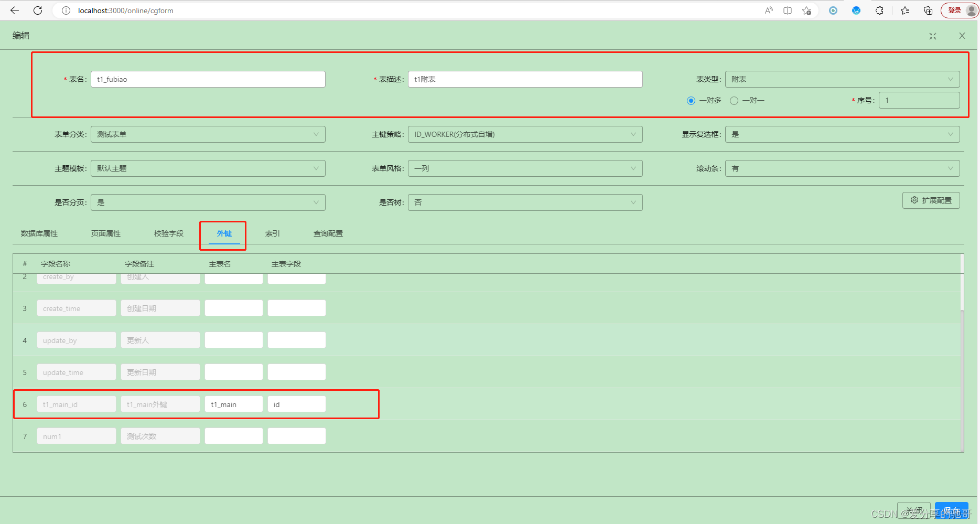980x524 pixels.
Task: Click 主表字段 field in update_by row
Action: pos(297,340)
